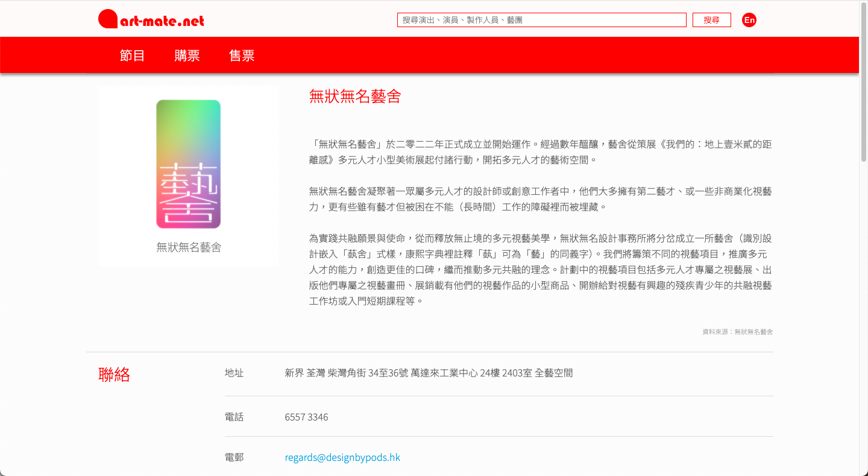The image size is (868, 476).
Task: Click the art-mate.net logo
Action: (151, 19)
